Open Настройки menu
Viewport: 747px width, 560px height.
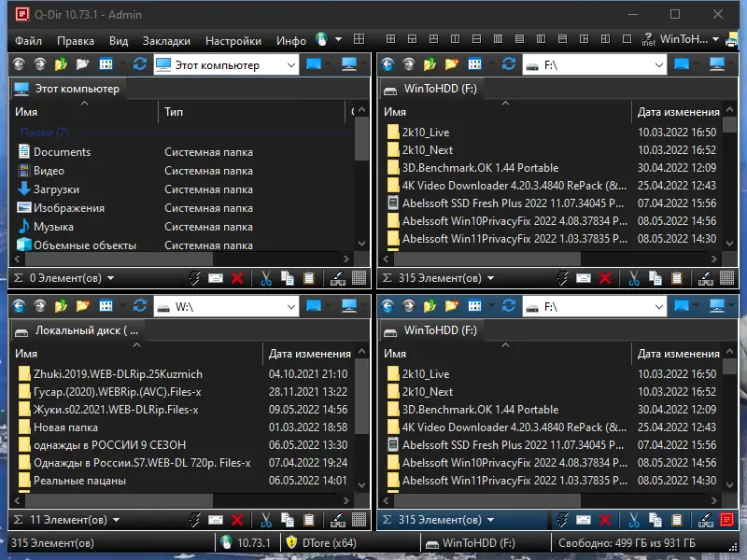coord(233,41)
